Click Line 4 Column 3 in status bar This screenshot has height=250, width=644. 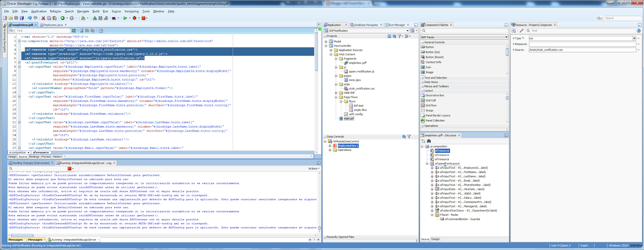[x=561, y=246]
